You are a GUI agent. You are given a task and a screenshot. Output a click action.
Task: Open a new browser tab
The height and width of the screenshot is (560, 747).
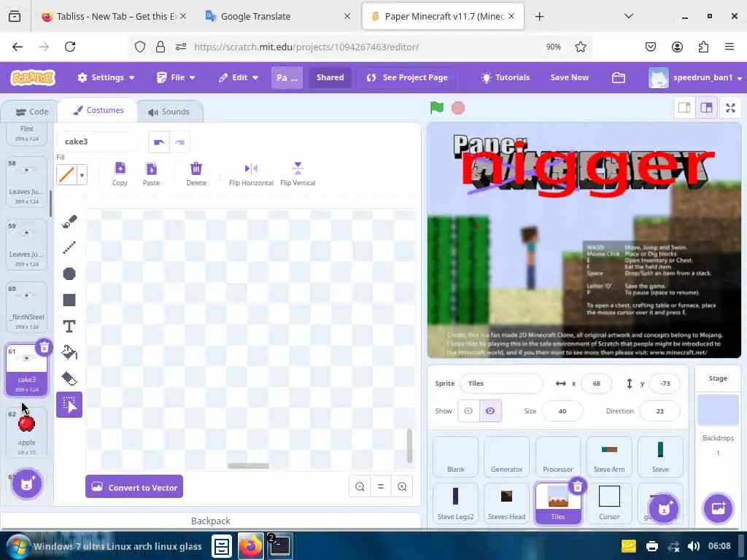pos(539,16)
